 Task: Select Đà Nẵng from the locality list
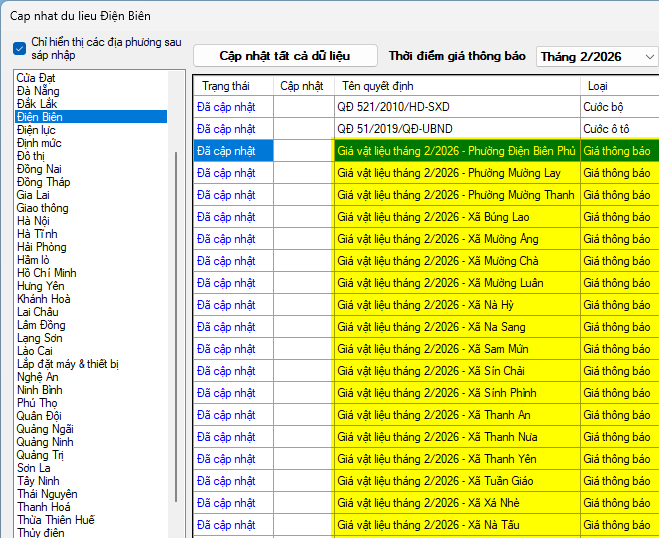[38, 91]
